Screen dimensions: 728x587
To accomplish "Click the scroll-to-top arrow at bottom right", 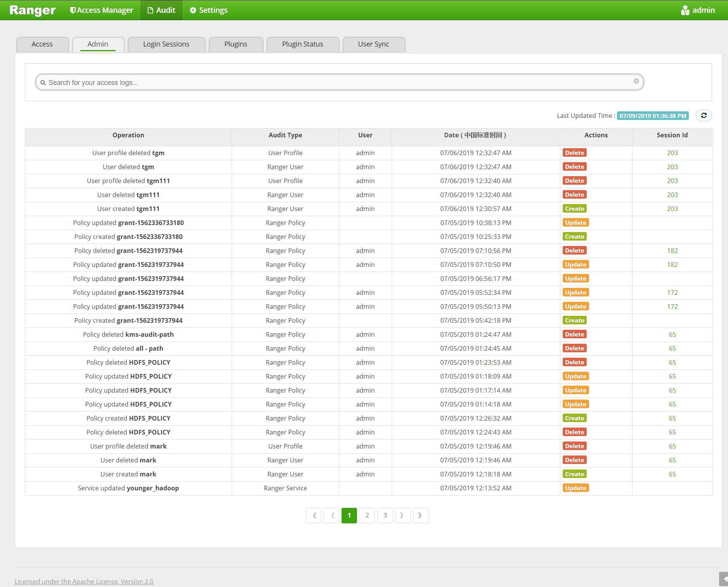I will (724, 579).
